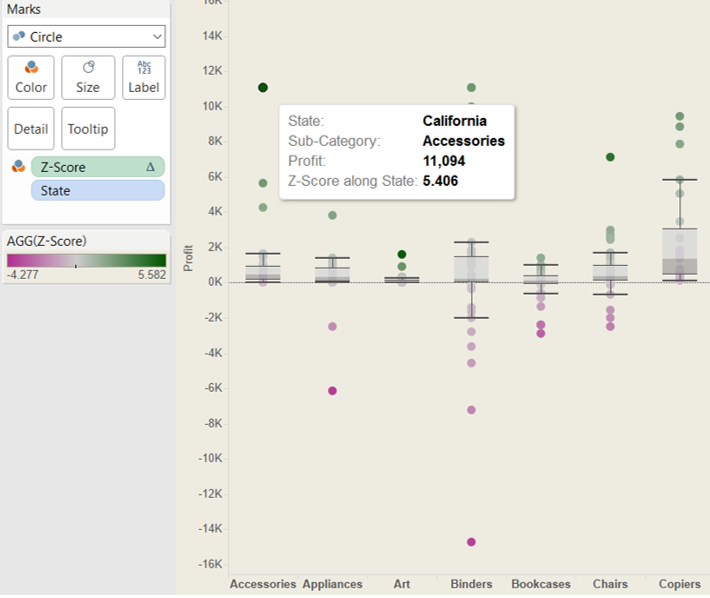Select the Accessories circle near 5.6K
This screenshot has width=710, height=598.
263,183
